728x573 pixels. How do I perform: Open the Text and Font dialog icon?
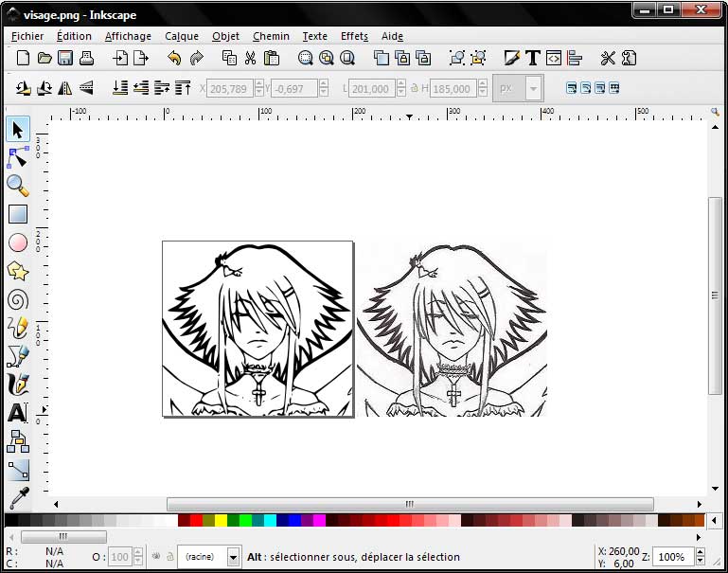(533, 59)
